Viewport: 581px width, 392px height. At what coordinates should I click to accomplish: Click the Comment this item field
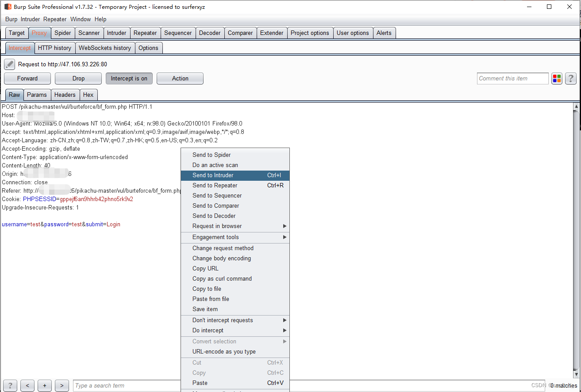tap(513, 78)
